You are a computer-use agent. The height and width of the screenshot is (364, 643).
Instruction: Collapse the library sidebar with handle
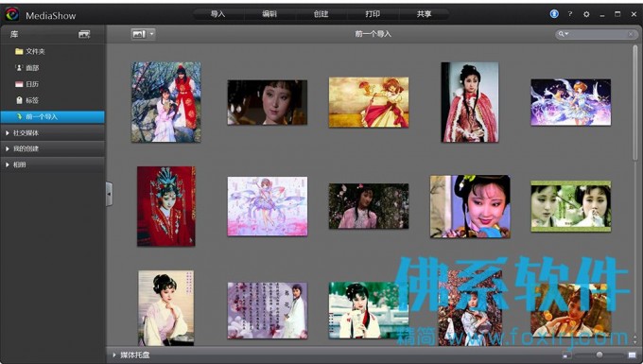(109, 194)
